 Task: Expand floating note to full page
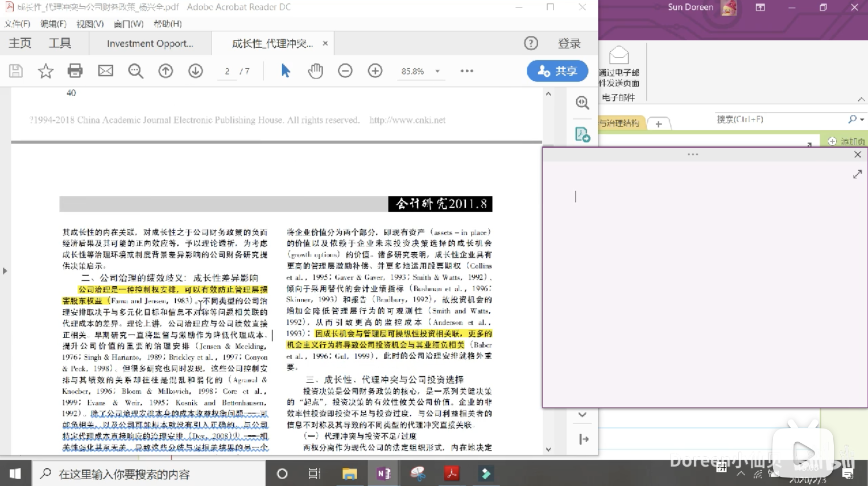pyautogui.click(x=858, y=174)
